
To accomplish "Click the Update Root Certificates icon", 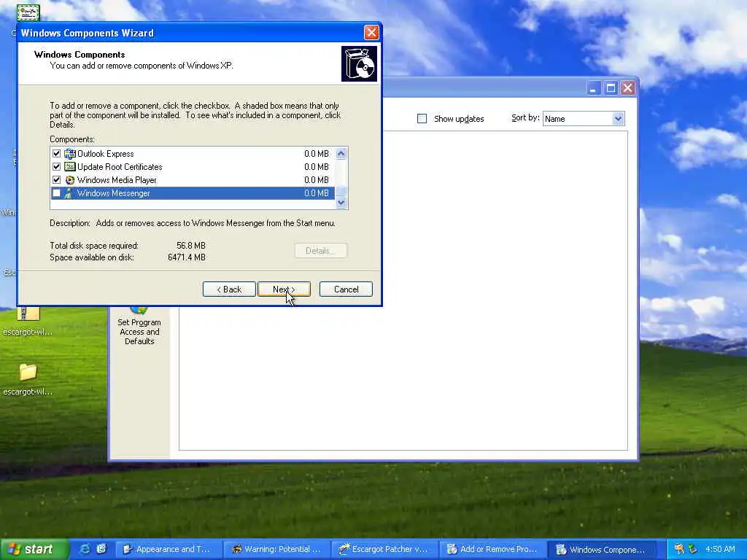I will 70,167.
